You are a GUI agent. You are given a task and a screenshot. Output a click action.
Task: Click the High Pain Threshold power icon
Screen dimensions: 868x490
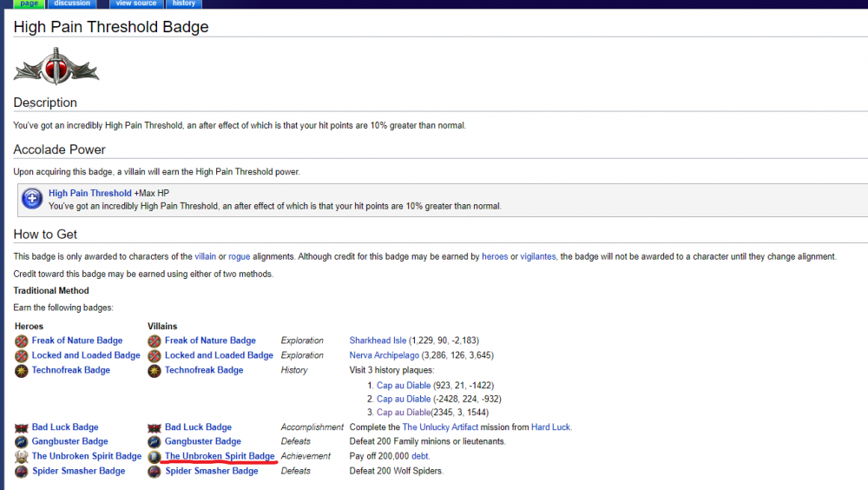[x=32, y=199]
